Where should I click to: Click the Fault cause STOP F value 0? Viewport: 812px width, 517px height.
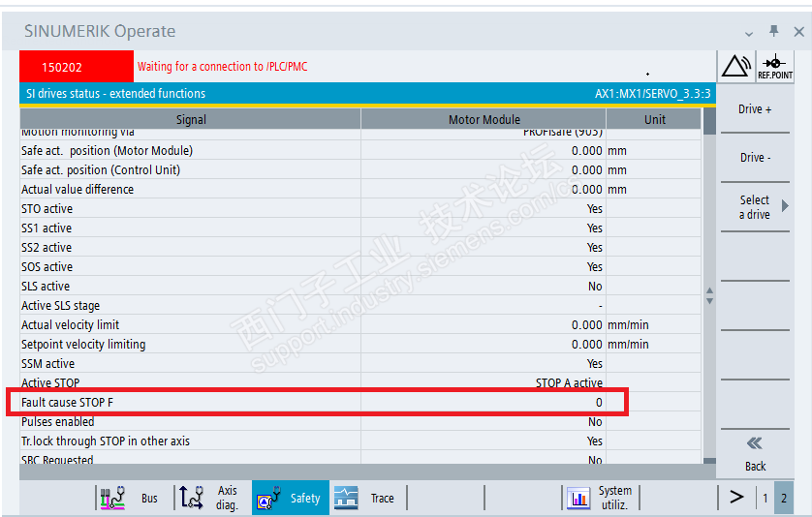pyautogui.click(x=599, y=403)
